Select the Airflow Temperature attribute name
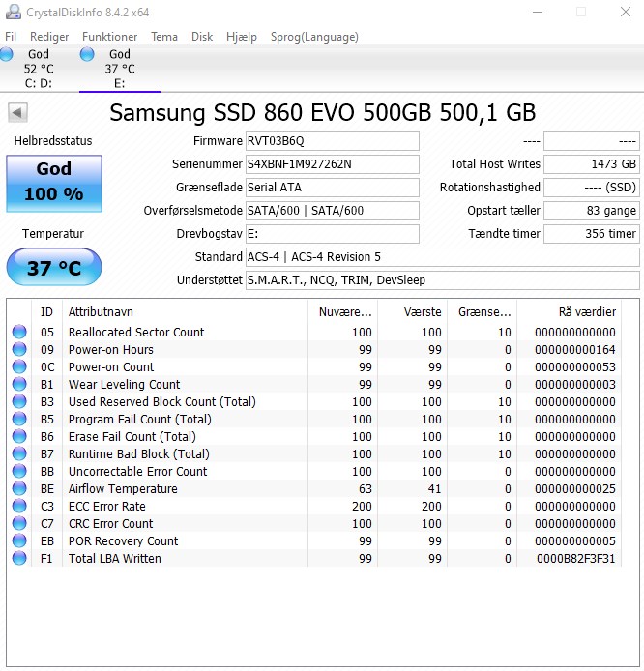Screen dimensions: 644x671 click(123, 488)
